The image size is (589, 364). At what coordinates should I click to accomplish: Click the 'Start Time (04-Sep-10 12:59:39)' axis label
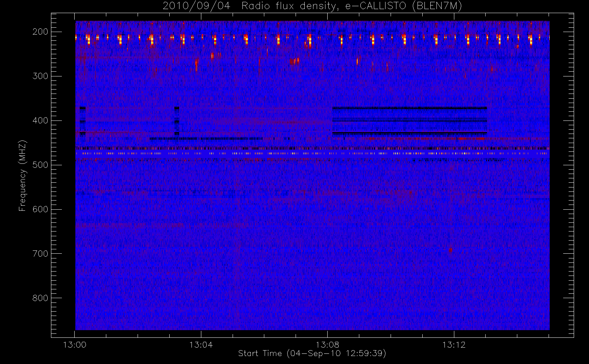pyautogui.click(x=312, y=353)
